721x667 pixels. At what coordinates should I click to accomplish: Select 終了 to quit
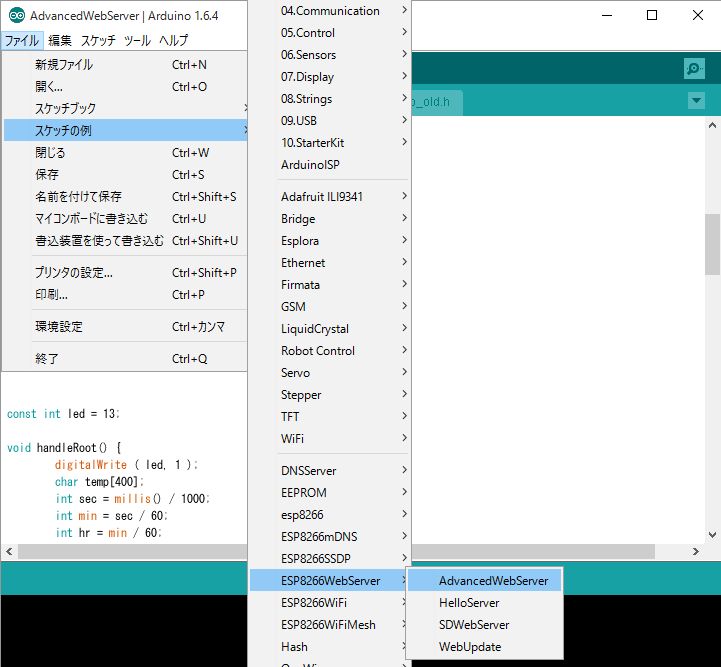coord(126,359)
